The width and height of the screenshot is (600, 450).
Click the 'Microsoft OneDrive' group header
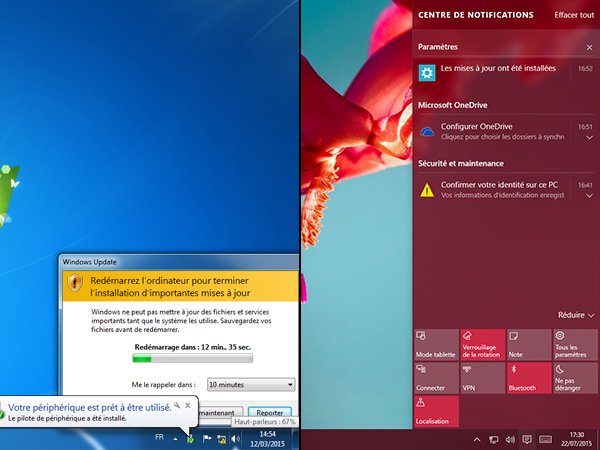pyautogui.click(x=453, y=105)
